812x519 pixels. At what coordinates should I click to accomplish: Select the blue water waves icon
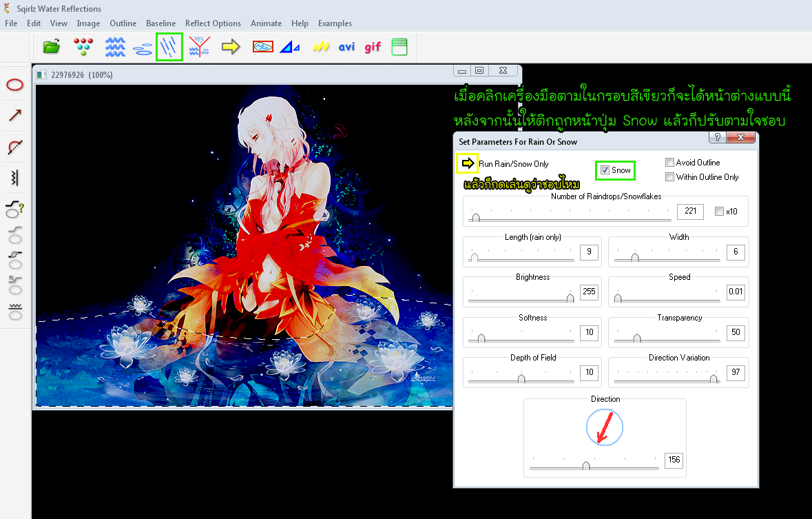(x=115, y=47)
